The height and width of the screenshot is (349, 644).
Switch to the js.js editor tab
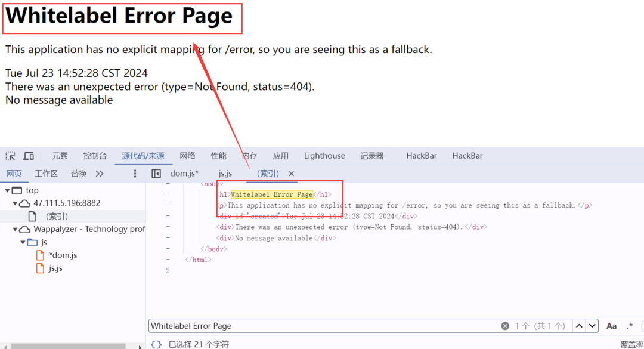click(225, 174)
